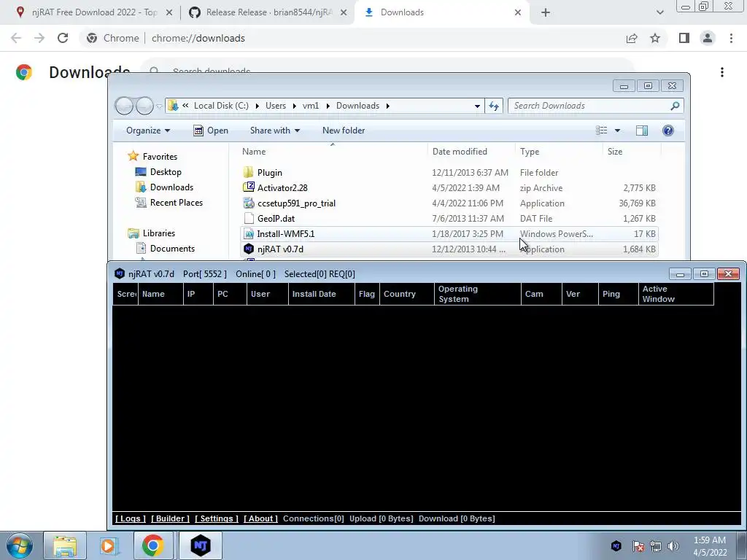
Task: Select vm1 in the breadcrumb path
Action: (x=311, y=106)
